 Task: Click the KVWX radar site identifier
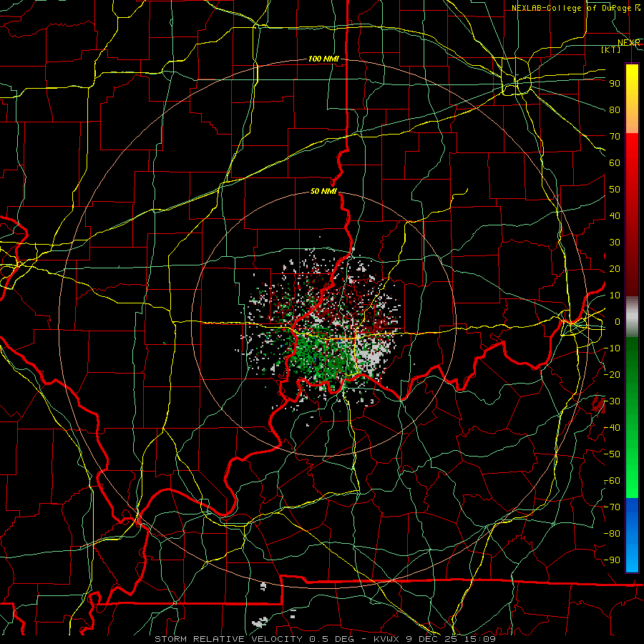(x=387, y=639)
